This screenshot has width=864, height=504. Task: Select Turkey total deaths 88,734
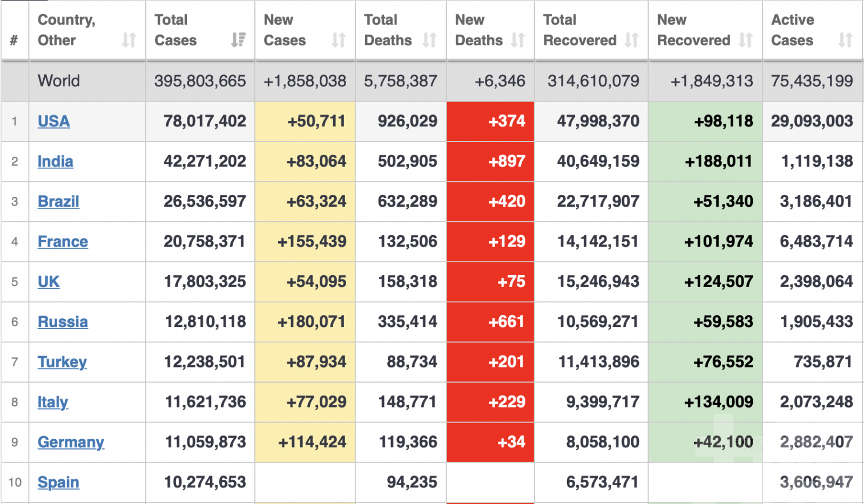pos(412,362)
